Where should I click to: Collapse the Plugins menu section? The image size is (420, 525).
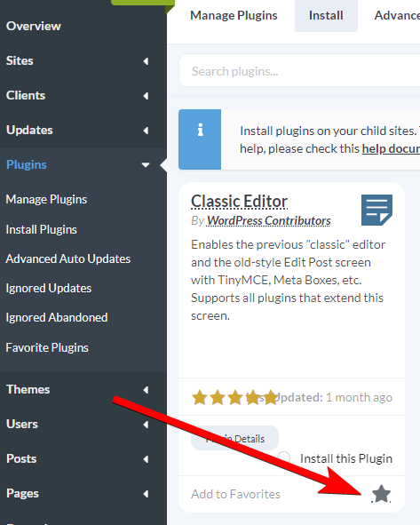[146, 164]
